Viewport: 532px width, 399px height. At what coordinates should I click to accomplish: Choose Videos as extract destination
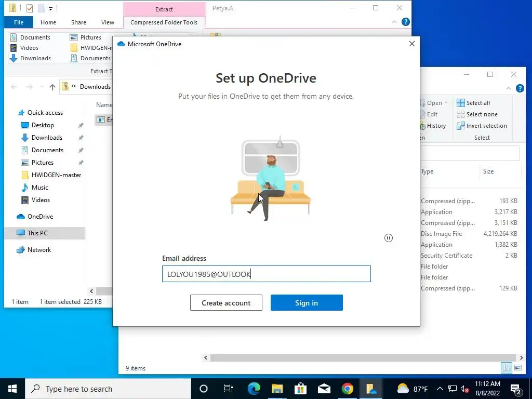click(x=24, y=48)
